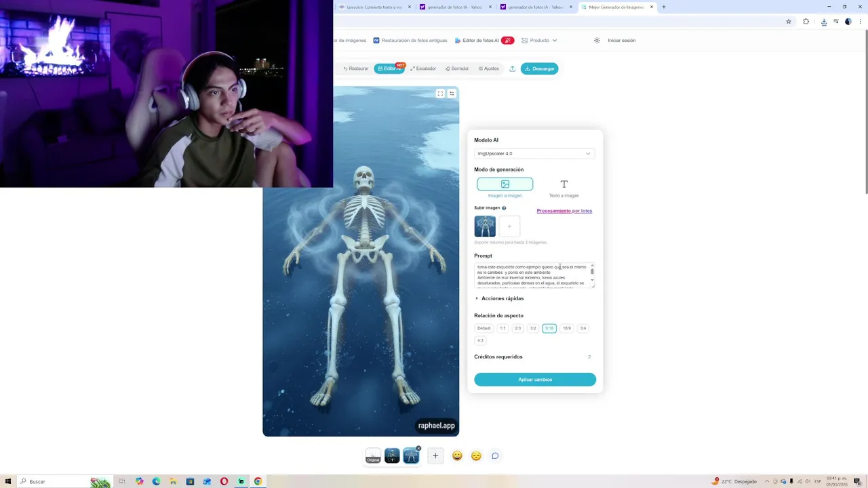Click the plus button next to the history thumbnails
The height and width of the screenshot is (488, 868).
tap(435, 456)
